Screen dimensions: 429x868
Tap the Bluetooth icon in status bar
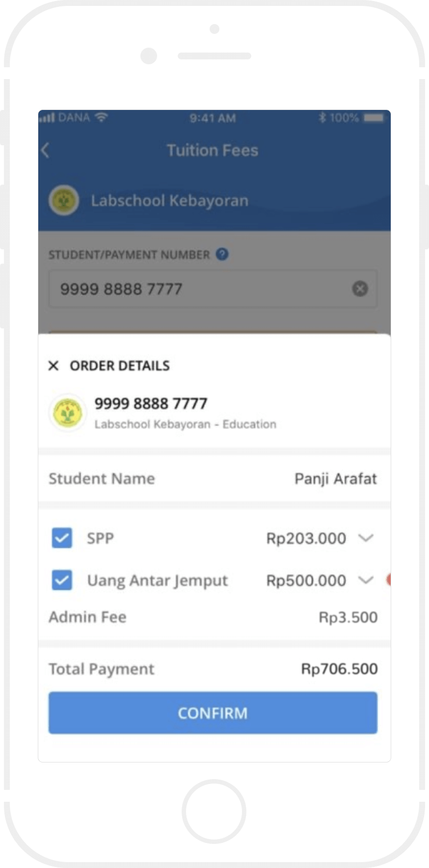pos(322,118)
